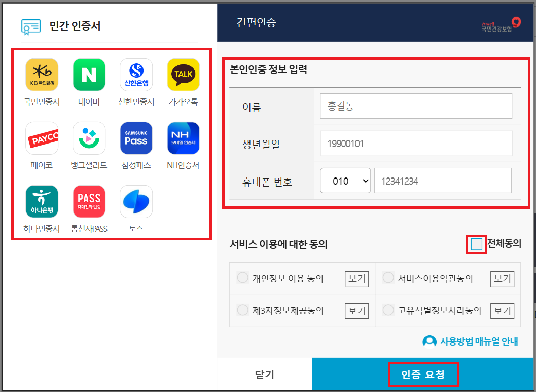
Task: Click the 서비스 이용에 대한 동의 heading
Action: coord(278,244)
